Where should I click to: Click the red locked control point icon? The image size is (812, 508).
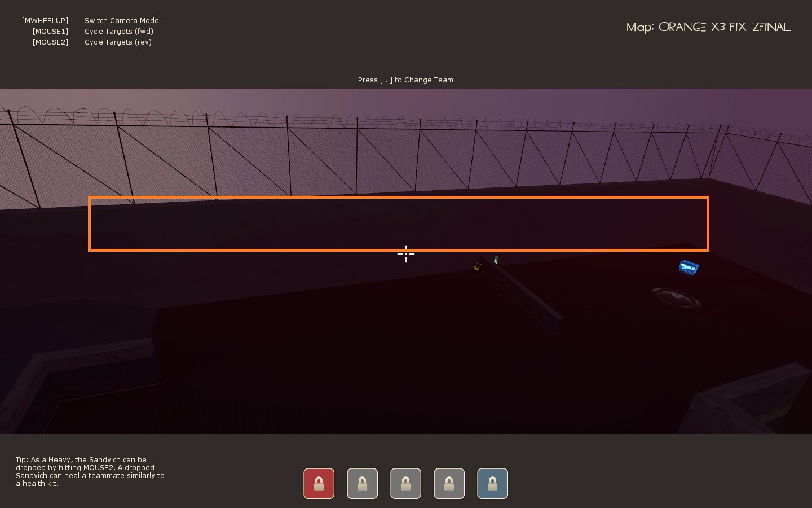[x=319, y=484]
